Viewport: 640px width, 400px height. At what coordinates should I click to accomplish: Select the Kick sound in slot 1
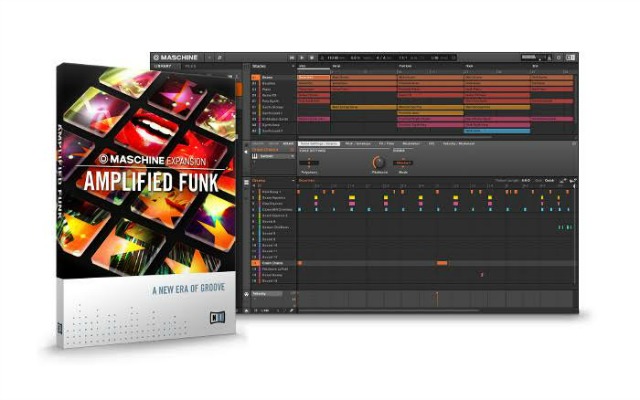pos(274,192)
